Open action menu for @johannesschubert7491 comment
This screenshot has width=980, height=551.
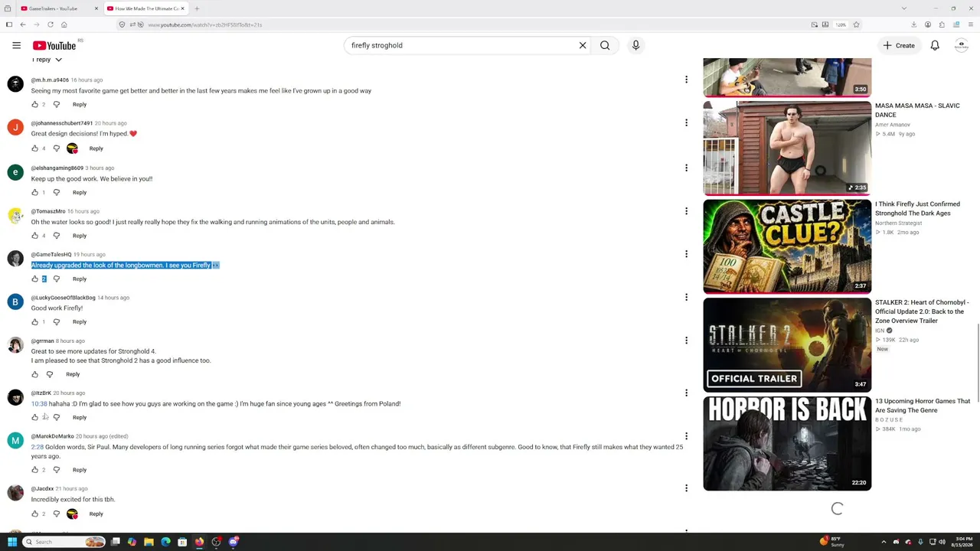pos(686,122)
